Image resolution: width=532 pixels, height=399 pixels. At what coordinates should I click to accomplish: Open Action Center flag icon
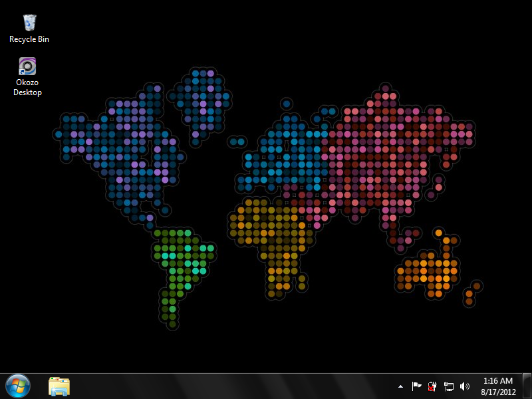tap(416, 386)
